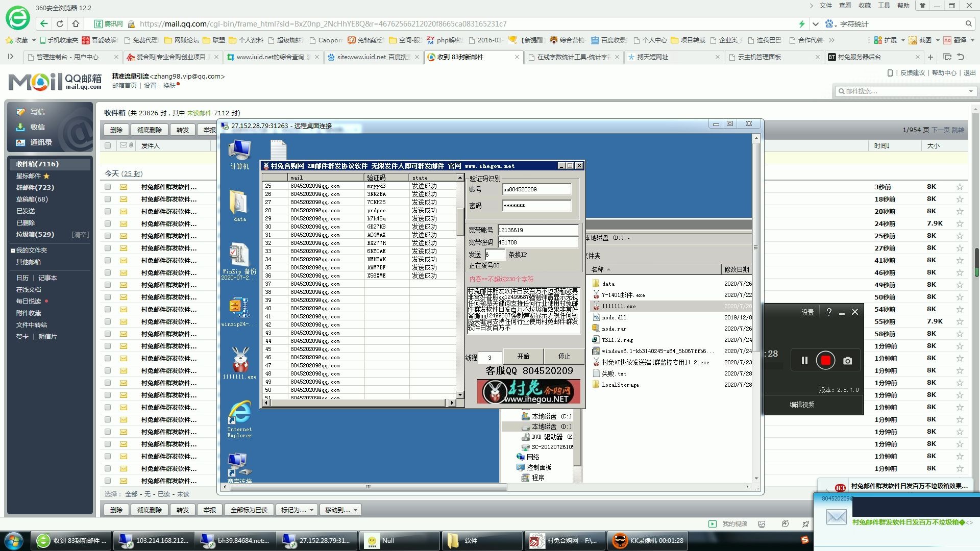
Task: Click the 开始 start button in mailer software
Action: point(523,357)
